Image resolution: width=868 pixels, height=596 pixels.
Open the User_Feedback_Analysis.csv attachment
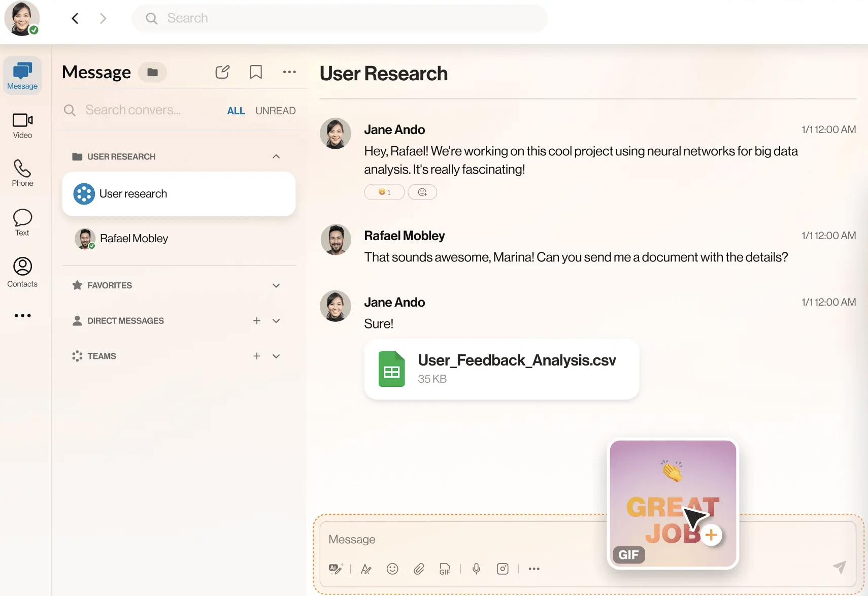coord(501,369)
